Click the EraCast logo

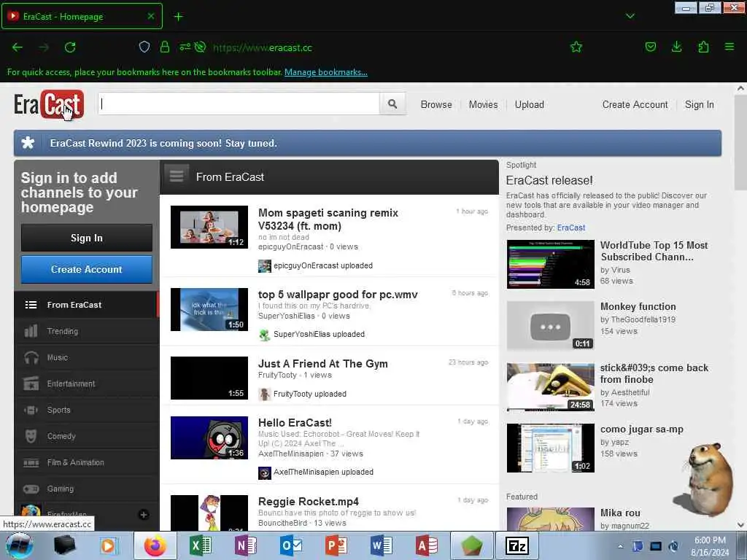click(49, 104)
